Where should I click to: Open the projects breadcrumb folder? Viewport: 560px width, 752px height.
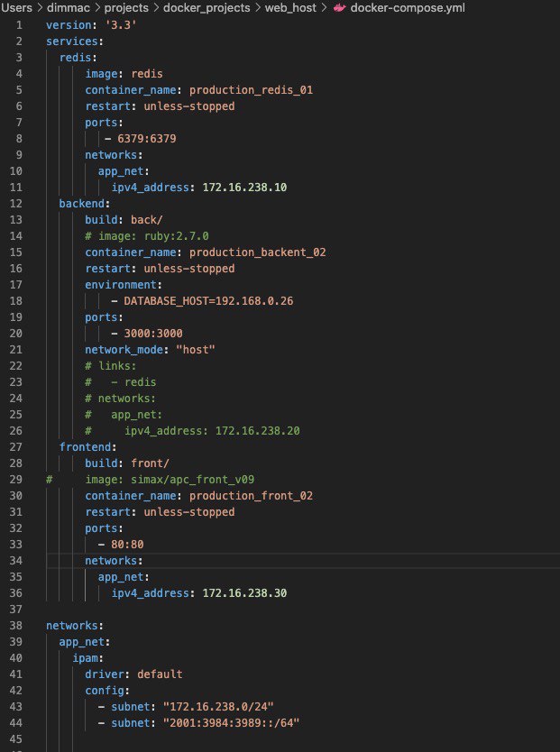126,8
